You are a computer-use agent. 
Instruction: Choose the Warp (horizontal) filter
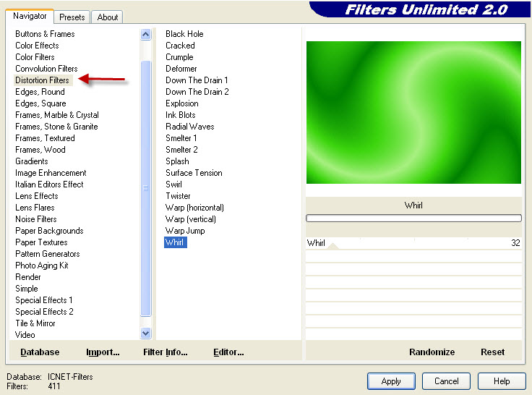194,208
